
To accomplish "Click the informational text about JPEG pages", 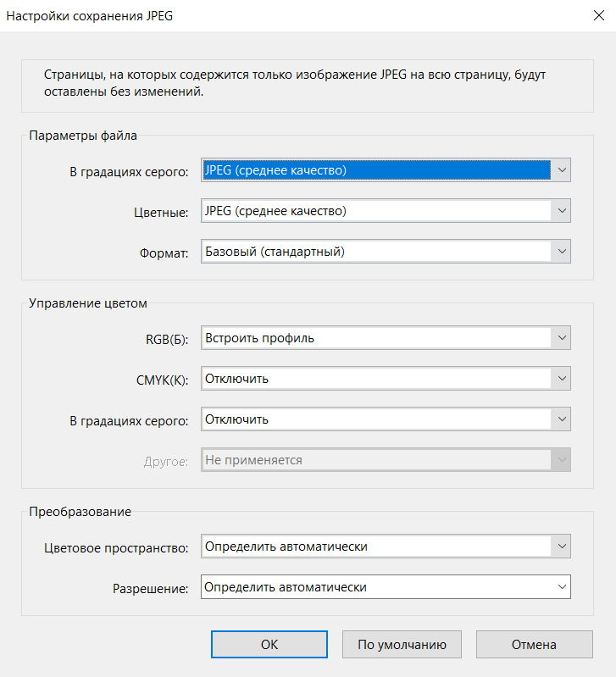I will coord(295,83).
